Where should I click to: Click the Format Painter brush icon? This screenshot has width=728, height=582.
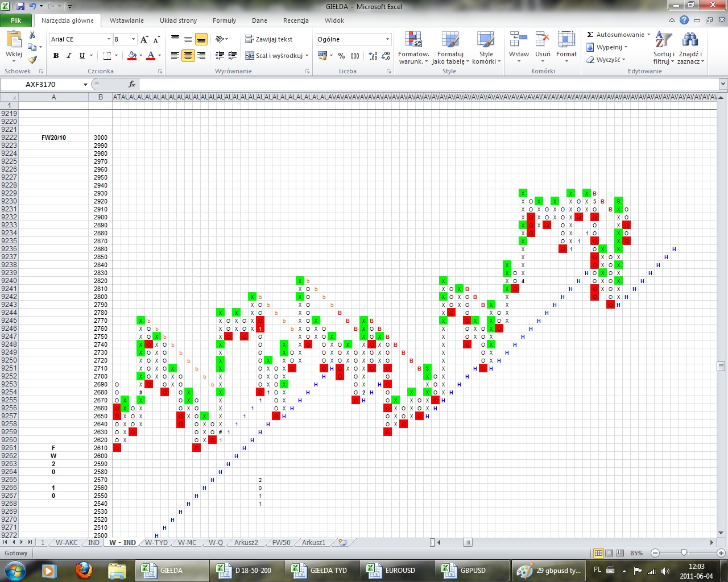tap(32, 59)
